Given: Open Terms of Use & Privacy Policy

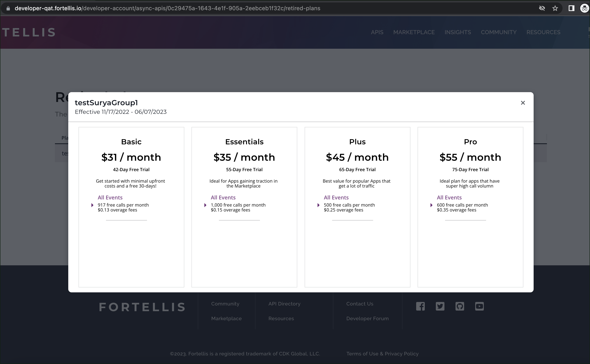Looking at the screenshot, I should 382,354.
